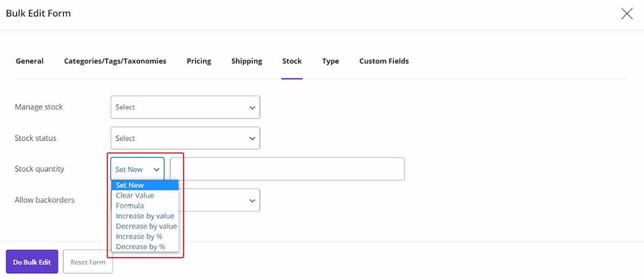Open the Shipping tab
Screen dimensions: 644x277
click(246, 61)
